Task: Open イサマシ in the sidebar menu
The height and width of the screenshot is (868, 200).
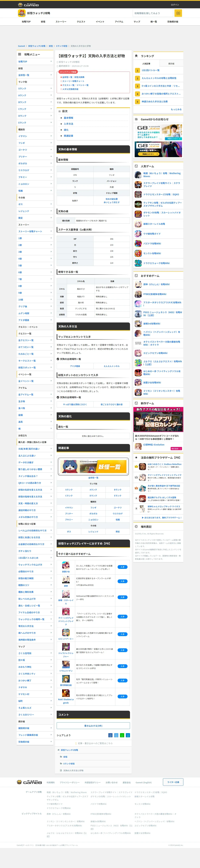Action: tap(35, 136)
